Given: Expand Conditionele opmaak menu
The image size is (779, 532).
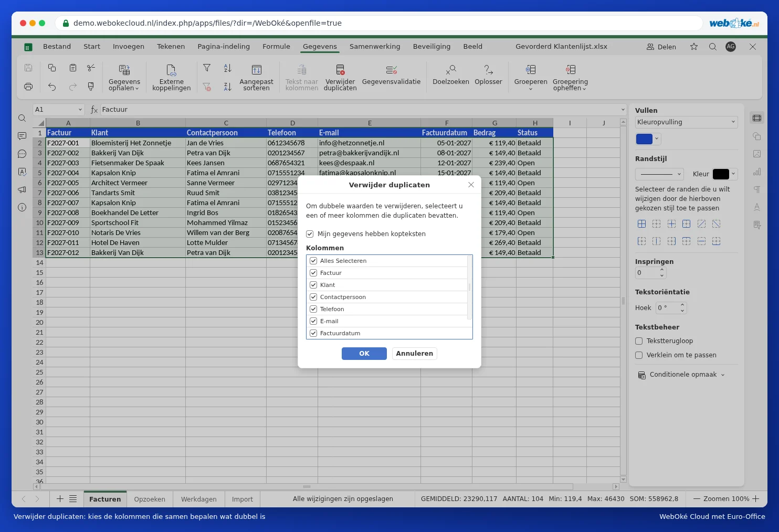Looking at the screenshot, I should point(681,375).
